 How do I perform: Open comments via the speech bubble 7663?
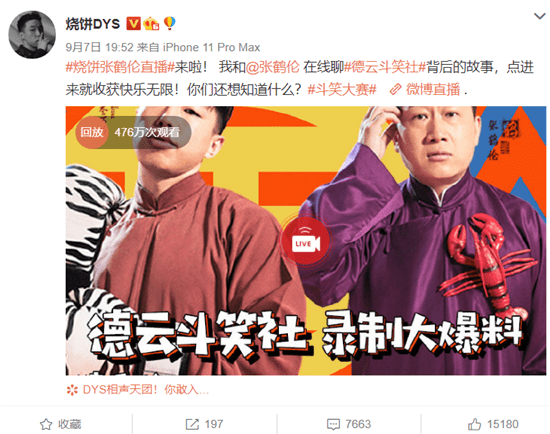(349, 424)
